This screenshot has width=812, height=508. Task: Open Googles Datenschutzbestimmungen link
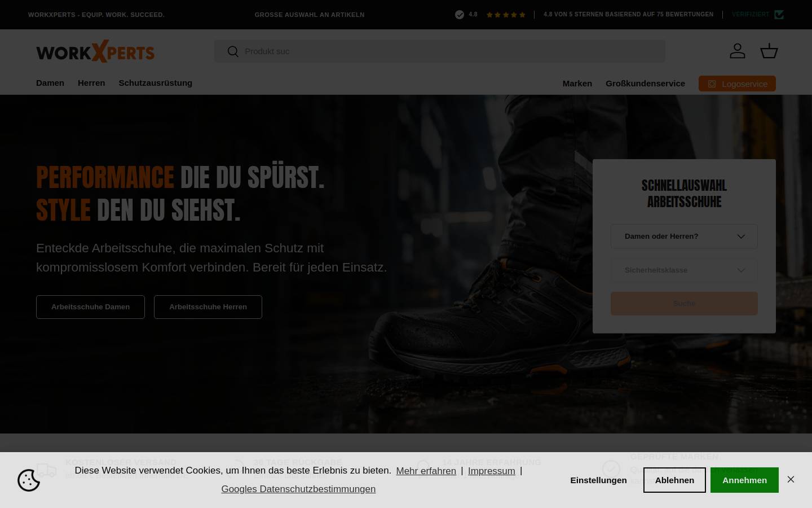pos(298,489)
